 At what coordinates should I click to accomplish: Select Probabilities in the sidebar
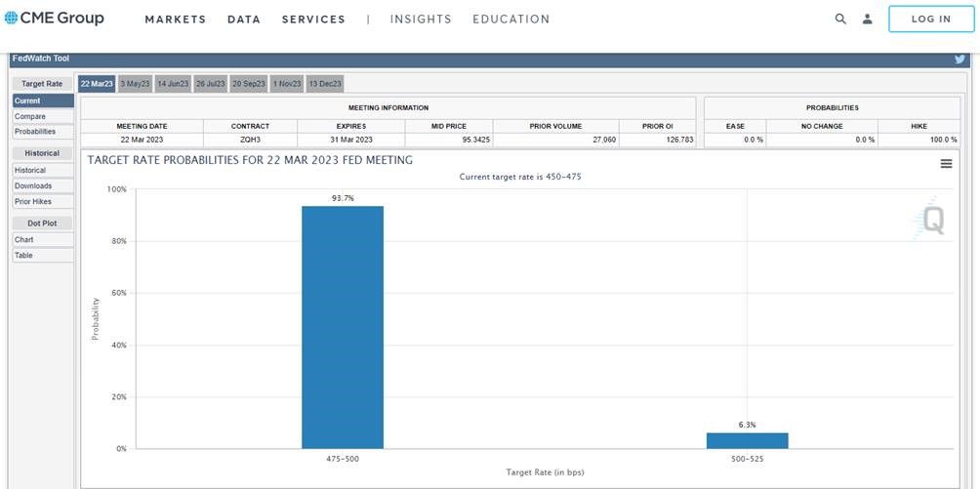[x=35, y=132]
